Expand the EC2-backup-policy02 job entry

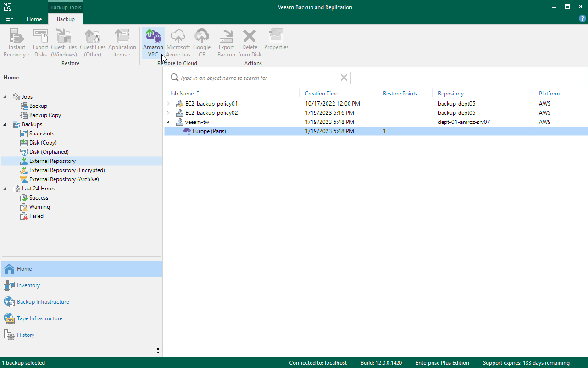tap(168, 112)
